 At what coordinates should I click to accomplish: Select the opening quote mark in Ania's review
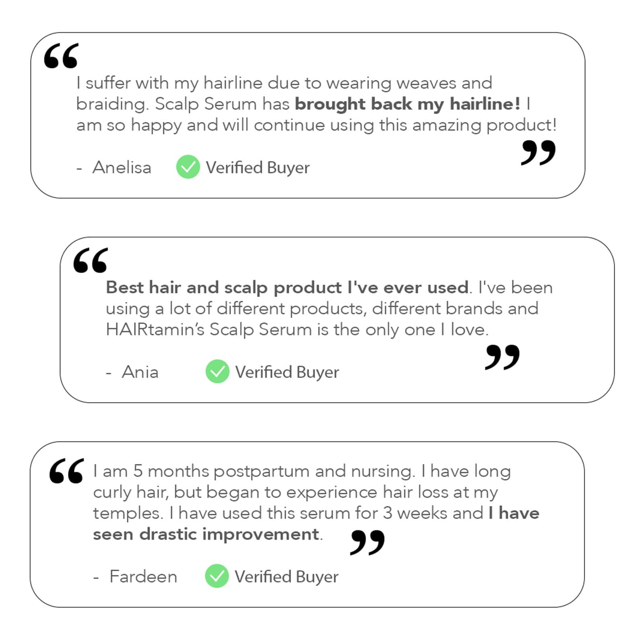tap(91, 260)
